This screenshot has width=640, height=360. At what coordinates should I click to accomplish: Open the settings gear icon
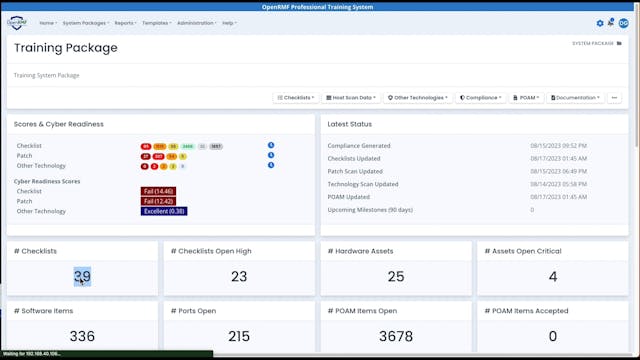tap(600, 23)
